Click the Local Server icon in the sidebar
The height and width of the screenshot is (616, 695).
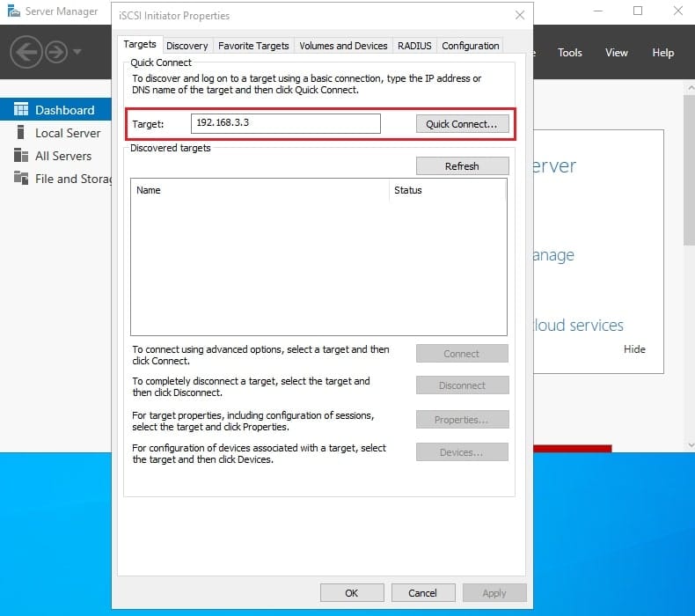pyautogui.click(x=20, y=133)
